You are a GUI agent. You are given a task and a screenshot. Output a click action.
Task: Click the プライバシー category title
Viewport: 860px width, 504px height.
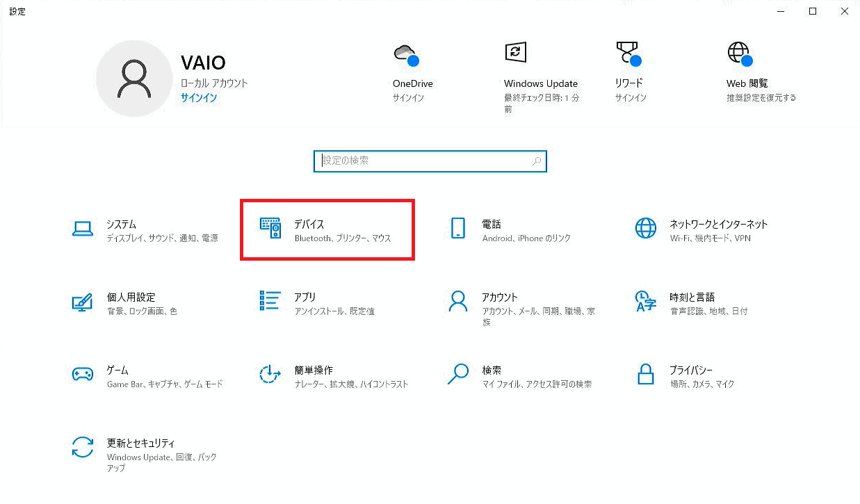pyautogui.click(x=691, y=371)
